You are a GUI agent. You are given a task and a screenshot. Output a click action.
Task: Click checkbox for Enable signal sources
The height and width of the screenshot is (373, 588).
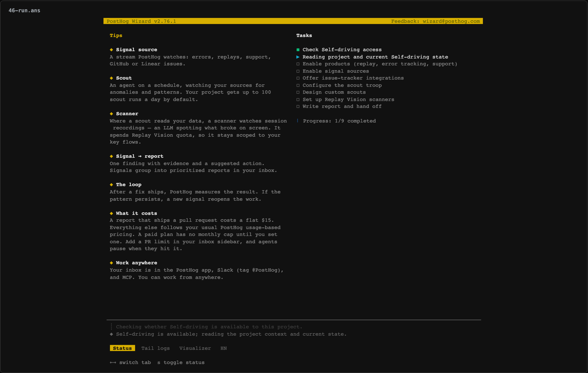298,71
